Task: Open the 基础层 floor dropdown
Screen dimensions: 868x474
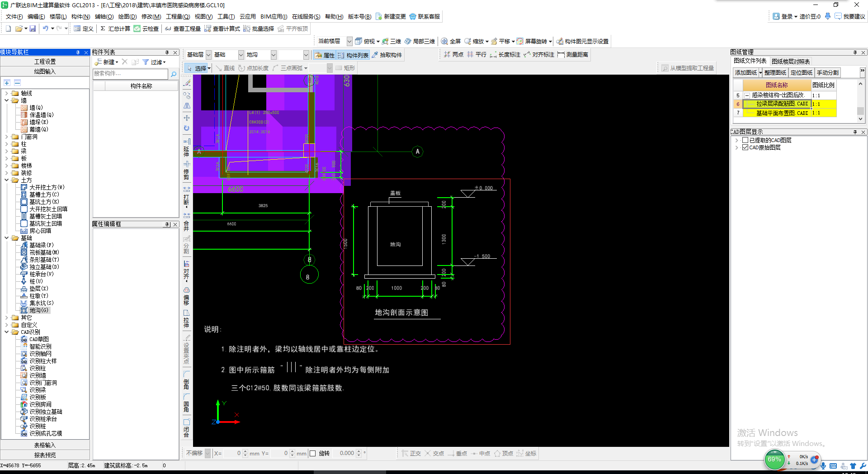Action: [x=208, y=55]
